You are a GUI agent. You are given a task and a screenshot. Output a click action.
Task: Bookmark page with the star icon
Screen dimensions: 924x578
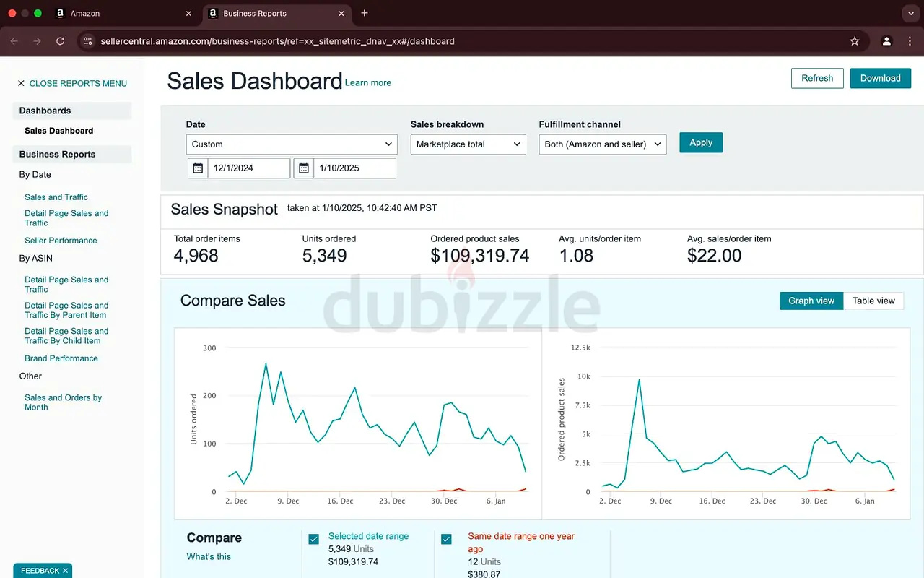855,41
